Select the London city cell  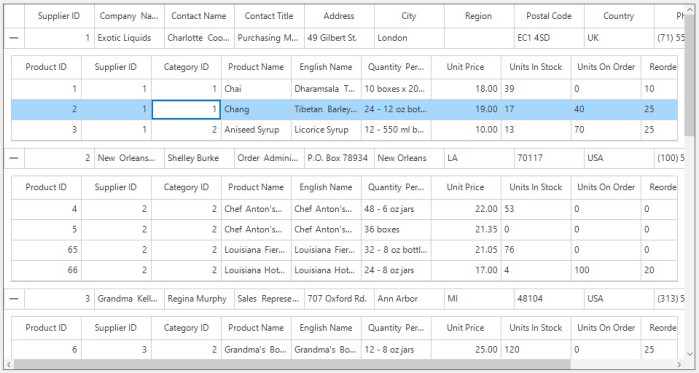409,38
